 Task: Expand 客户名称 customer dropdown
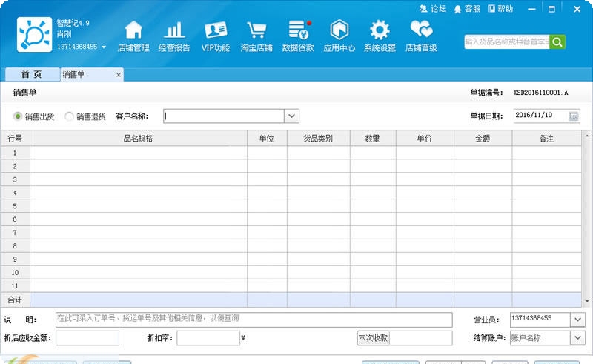point(292,116)
